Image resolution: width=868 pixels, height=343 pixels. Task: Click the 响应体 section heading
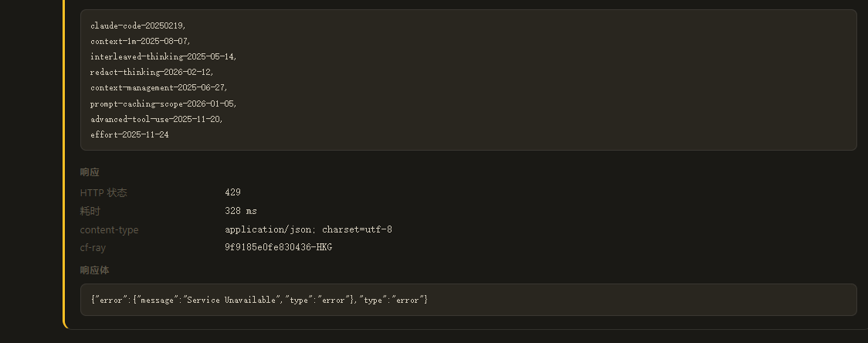[x=95, y=270]
